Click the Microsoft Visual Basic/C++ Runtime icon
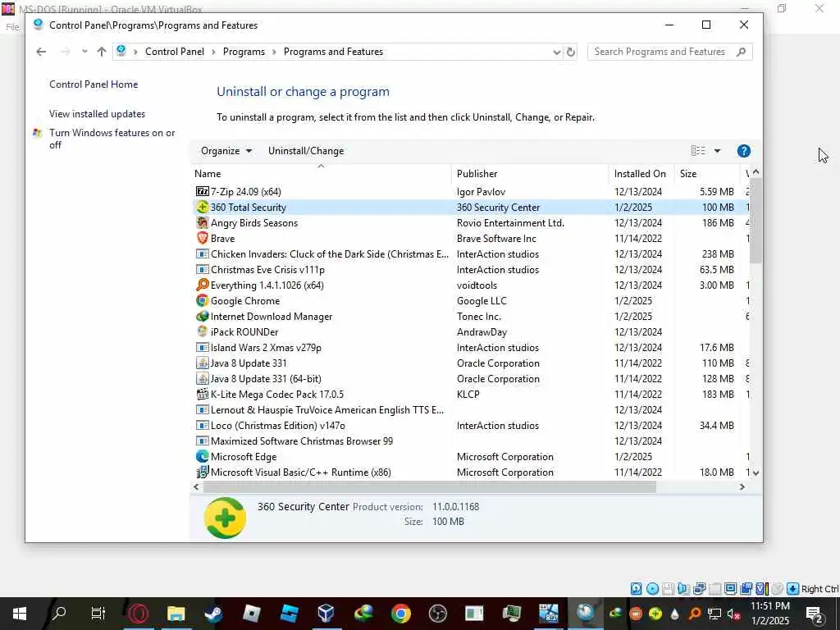This screenshot has width=840, height=630. [x=202, y=472]
